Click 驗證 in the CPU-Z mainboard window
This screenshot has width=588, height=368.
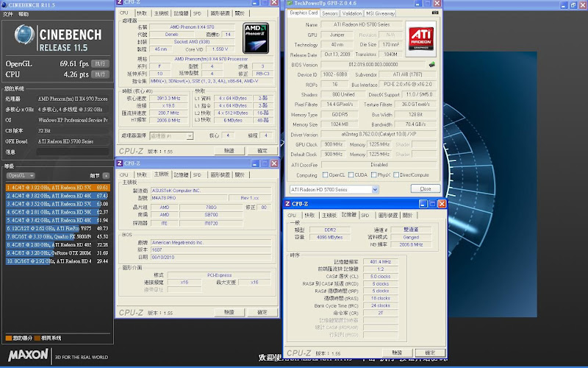click(x=229, y=312)
